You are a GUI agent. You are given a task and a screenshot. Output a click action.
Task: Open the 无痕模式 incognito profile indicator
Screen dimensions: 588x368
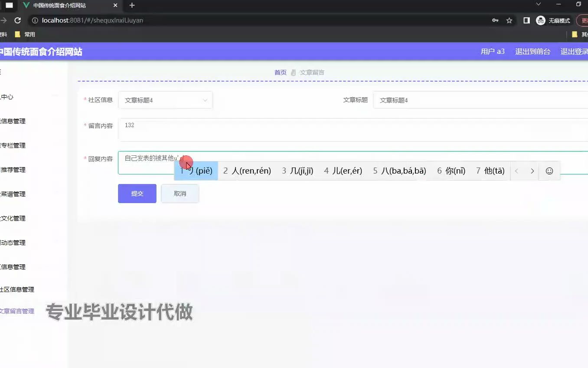pyautogui.click(x=553, y=20)
